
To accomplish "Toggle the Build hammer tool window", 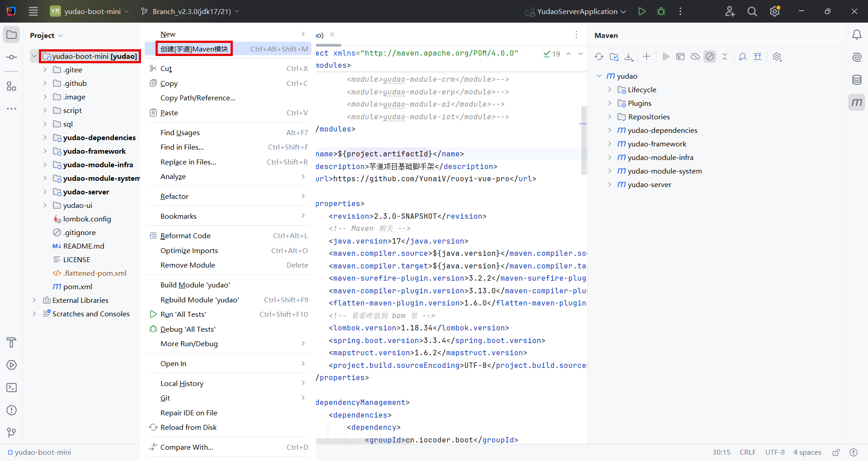I will click(x=12, y=343).
